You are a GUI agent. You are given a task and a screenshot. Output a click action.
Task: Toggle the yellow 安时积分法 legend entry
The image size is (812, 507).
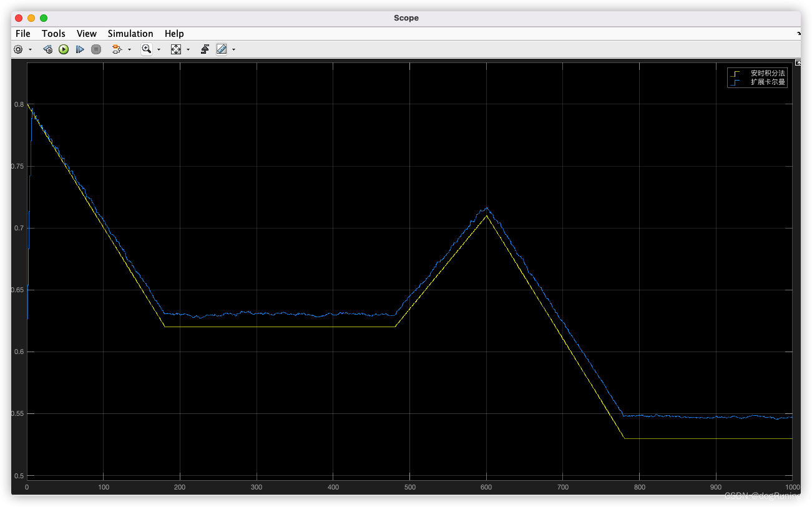point(758,73)
